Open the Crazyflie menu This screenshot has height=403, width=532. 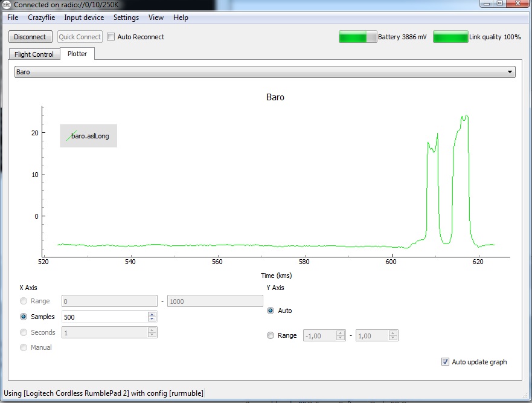(x=41, y=18)
